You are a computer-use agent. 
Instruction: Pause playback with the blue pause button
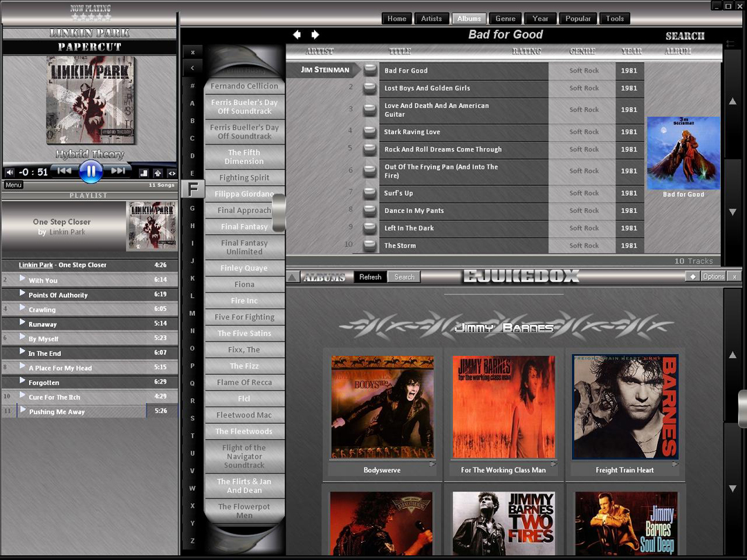click(x=91, y=171)
